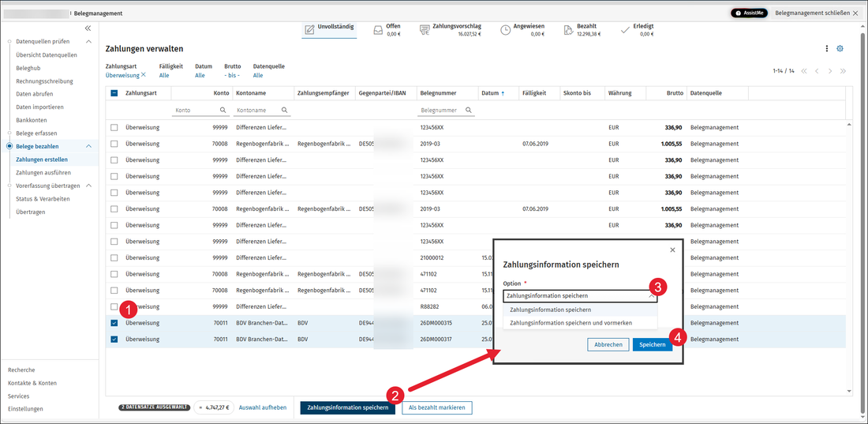This screenshot has width=868, height=424.
Task: Click the Zahlungsinformation speichern bottom button
Action: coord(348,408)
